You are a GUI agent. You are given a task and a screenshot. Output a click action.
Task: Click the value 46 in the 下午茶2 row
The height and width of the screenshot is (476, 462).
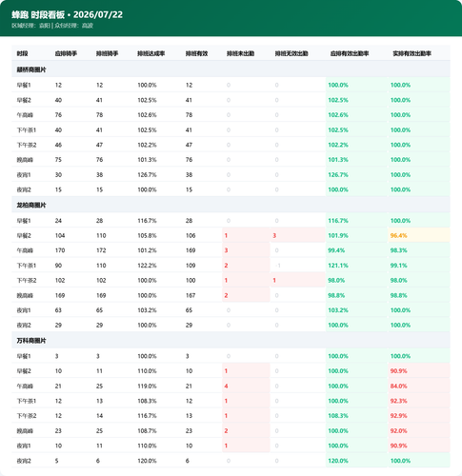coord(58,145)
